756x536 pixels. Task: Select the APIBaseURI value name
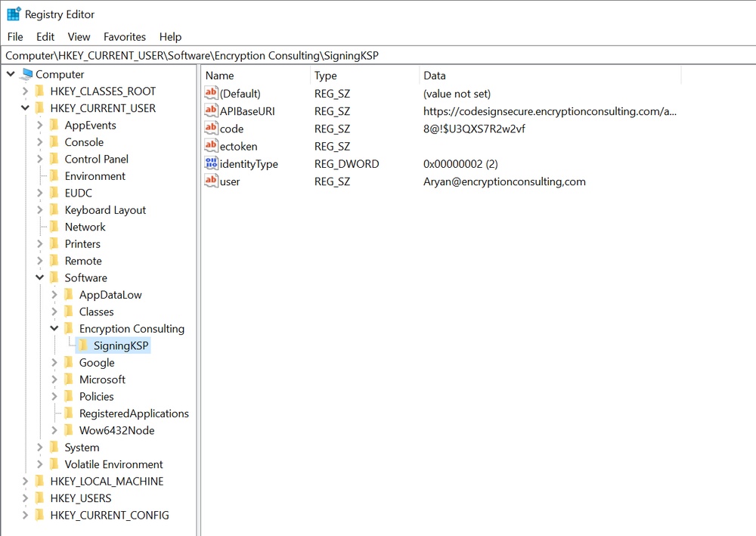[x=247, y=111]
